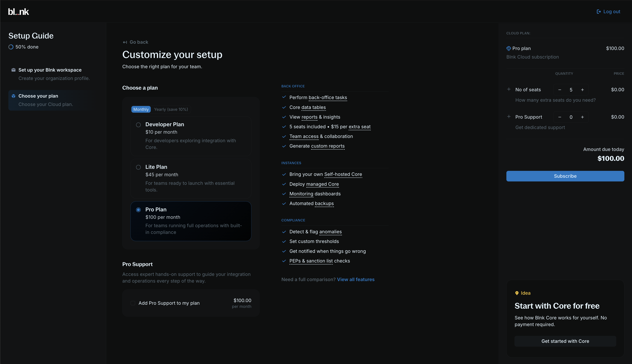
Task: Click Get started with Core button
Action: 565,341
